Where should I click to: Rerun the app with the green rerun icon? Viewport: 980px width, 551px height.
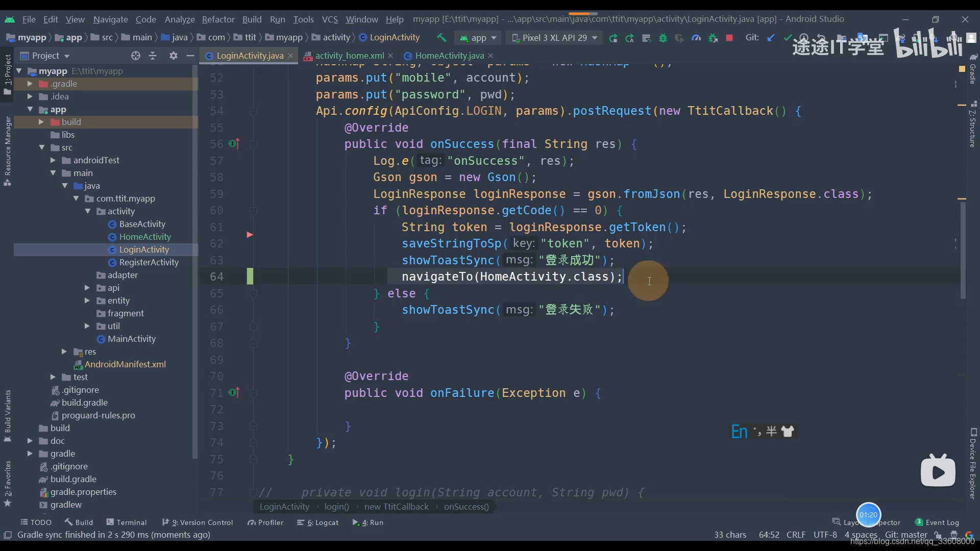613,38
